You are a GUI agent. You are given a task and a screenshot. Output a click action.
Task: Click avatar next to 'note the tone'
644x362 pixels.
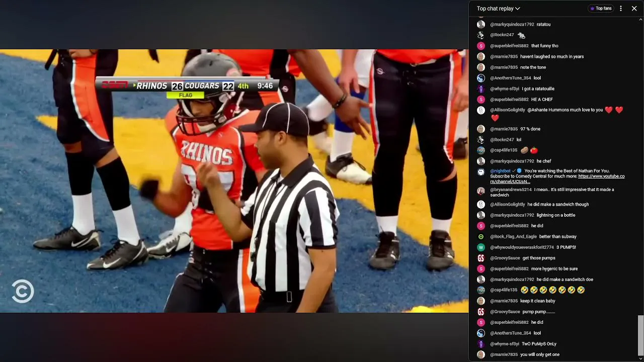[481, 67]
